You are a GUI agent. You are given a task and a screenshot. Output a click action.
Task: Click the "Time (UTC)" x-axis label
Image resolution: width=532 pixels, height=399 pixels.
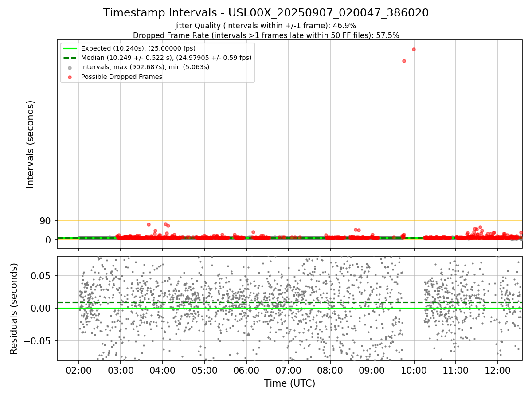point(289,383)
